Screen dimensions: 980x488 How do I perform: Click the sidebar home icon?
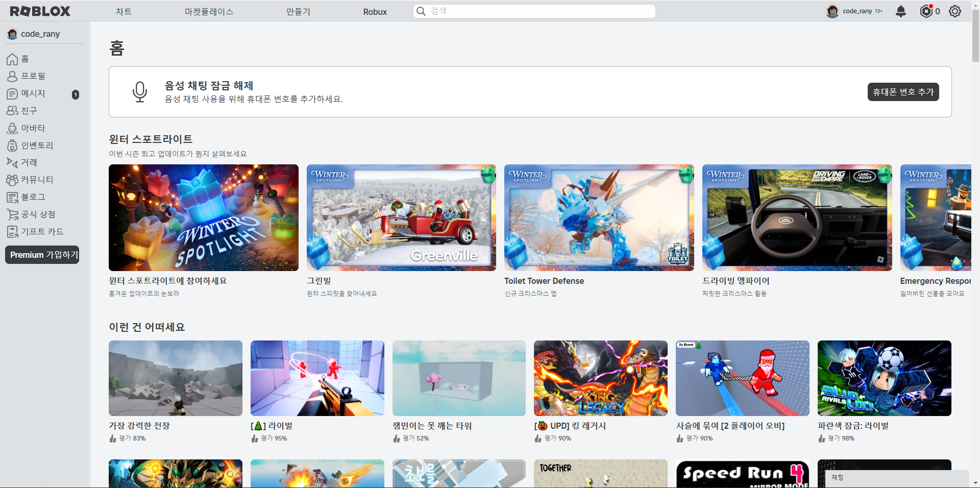point(12,59)
